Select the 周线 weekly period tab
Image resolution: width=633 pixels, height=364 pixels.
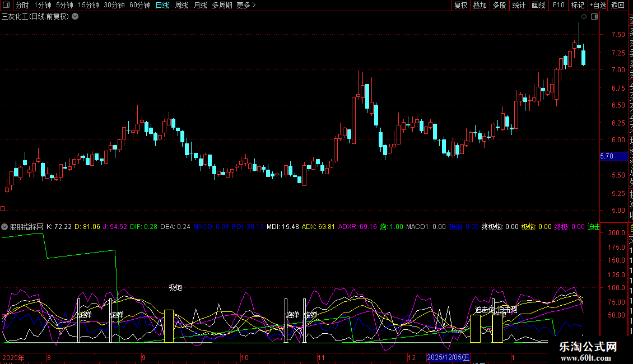pos(181,5)
